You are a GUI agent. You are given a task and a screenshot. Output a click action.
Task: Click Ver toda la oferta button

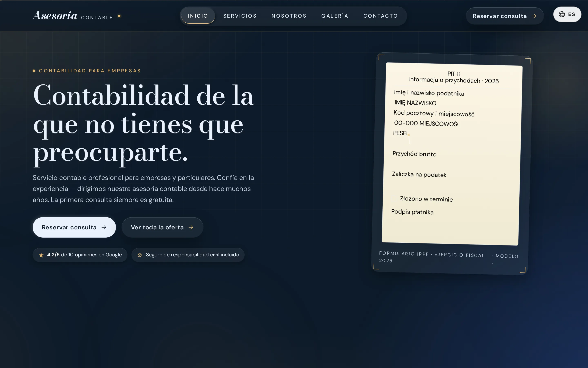tap(162, 227)
